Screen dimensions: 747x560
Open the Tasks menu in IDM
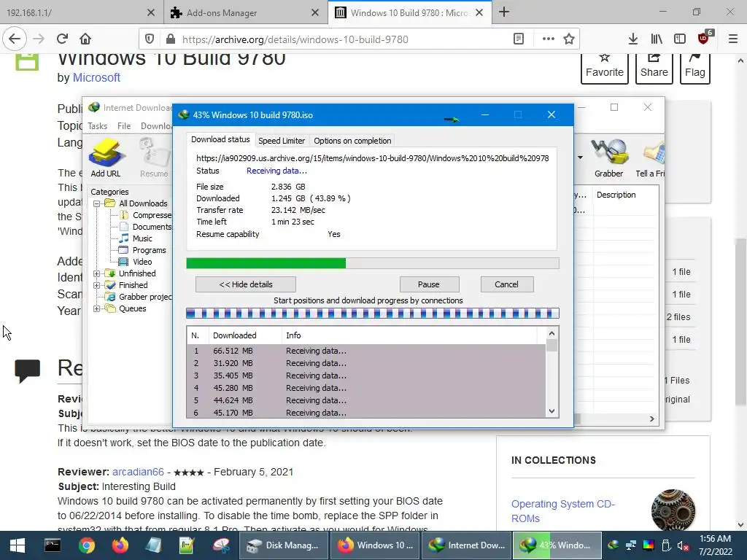[97, 125]
